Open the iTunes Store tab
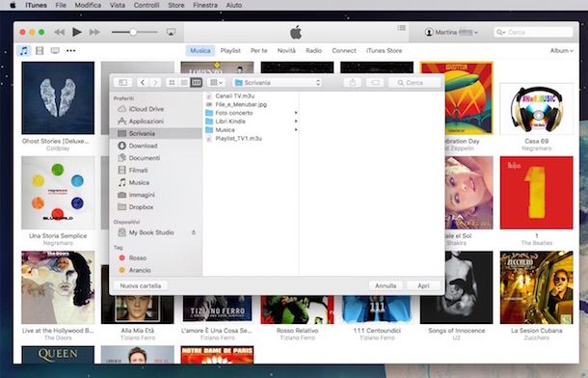This screenshot has width=588, height=378. coord(384,50)
